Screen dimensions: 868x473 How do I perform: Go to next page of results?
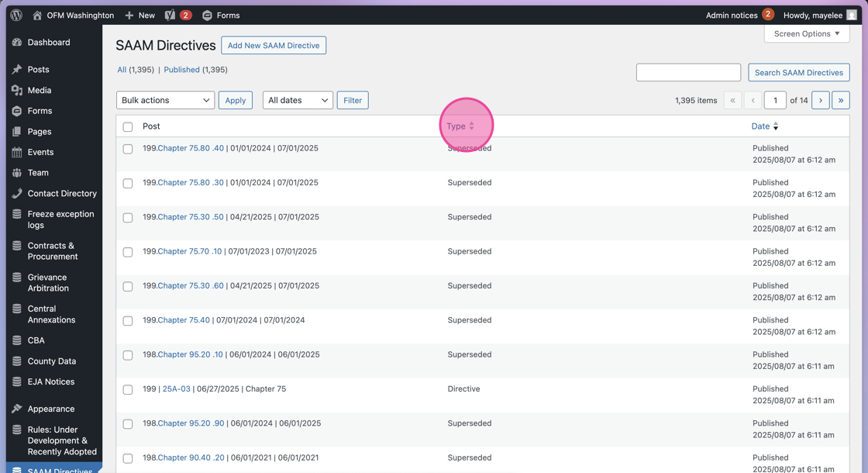click(821, 100)
